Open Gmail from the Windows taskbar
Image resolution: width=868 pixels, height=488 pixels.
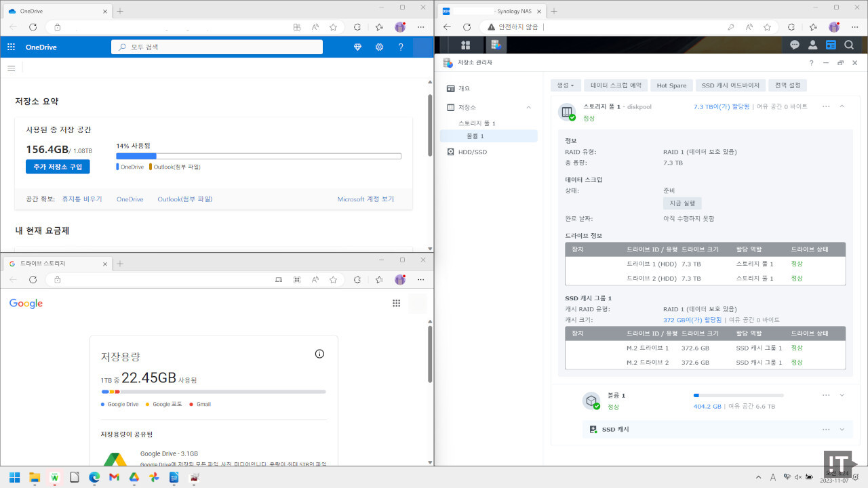tap(114, 477)
